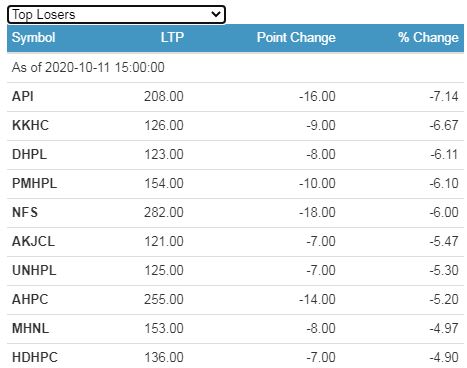Open the MHNL stock symbol
The width and height of the screenshot is (467, 368).
[x=30, y=329]
